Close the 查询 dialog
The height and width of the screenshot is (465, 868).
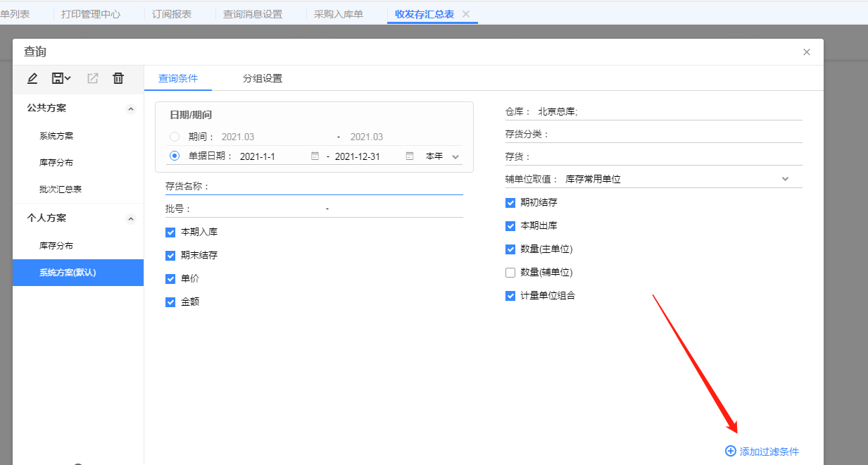click(807, 52)
